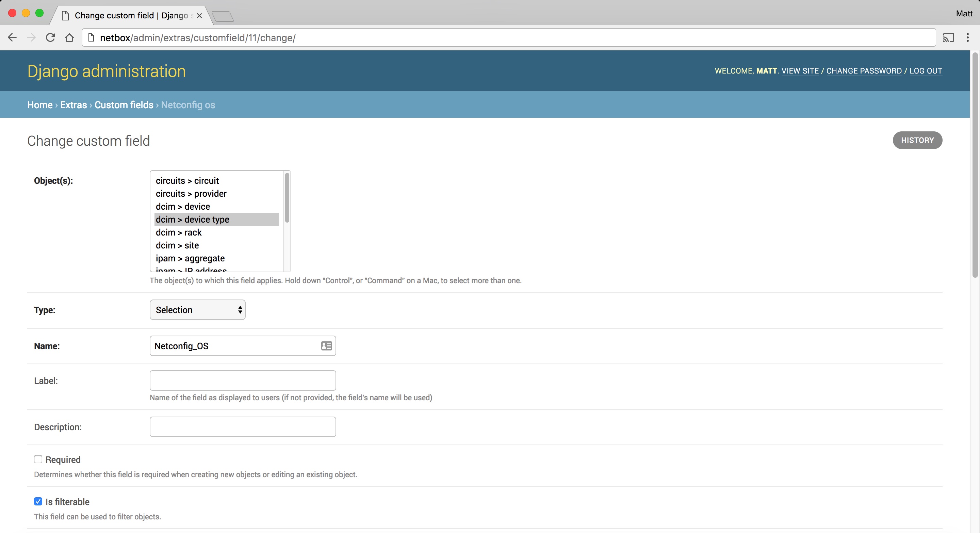Click the browser back arrow
Viewport: 980px width, 533px height.
[x=12, y=38]
